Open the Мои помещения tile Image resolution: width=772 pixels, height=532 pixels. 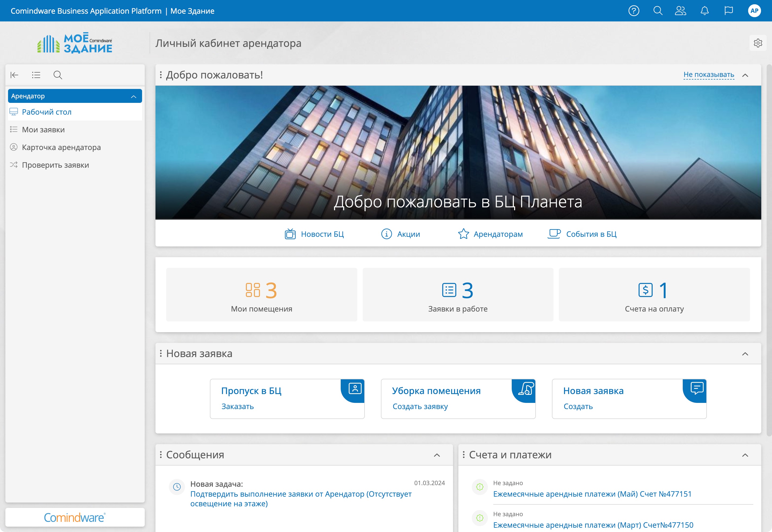[261, 295]
